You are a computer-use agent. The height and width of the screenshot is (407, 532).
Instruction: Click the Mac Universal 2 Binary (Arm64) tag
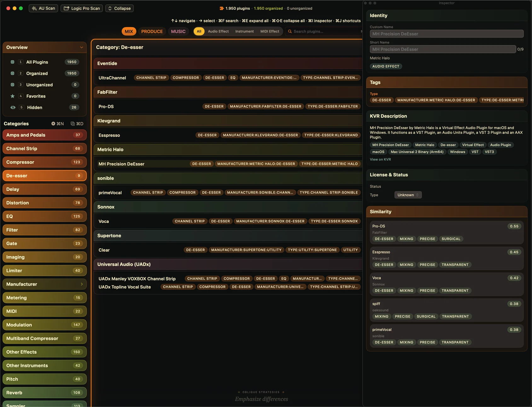point(417,152)
